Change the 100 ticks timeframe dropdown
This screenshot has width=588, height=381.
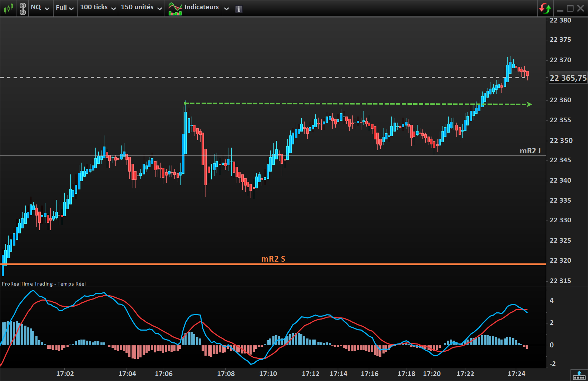(98, 8)
